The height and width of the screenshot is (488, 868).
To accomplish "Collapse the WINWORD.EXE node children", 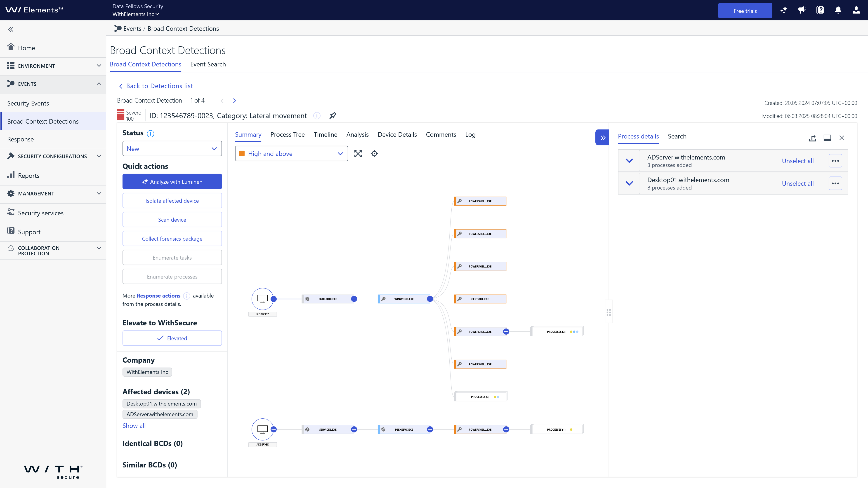I will click(x=430, y=299).
